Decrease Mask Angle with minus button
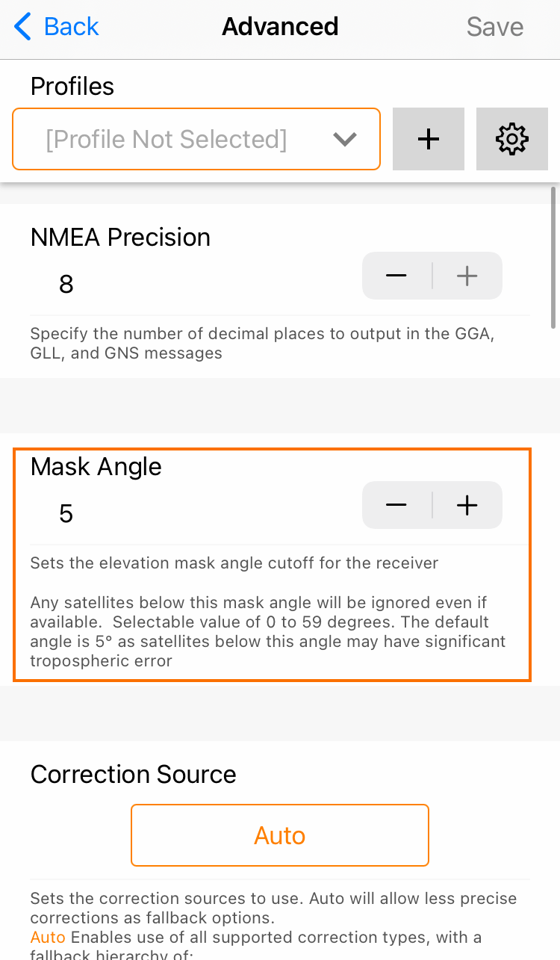The image size is (560, 960). [396, 506]
